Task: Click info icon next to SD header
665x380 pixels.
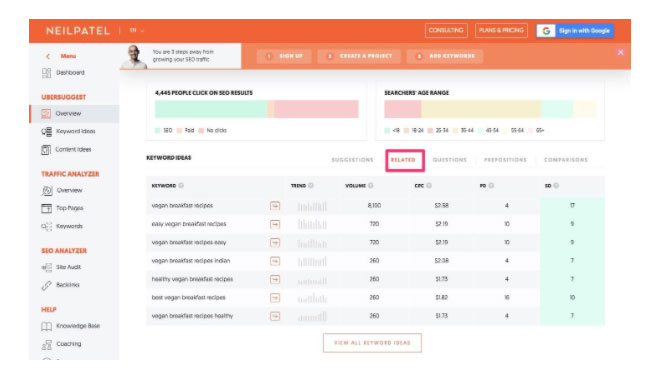Action: coord(556,185)
